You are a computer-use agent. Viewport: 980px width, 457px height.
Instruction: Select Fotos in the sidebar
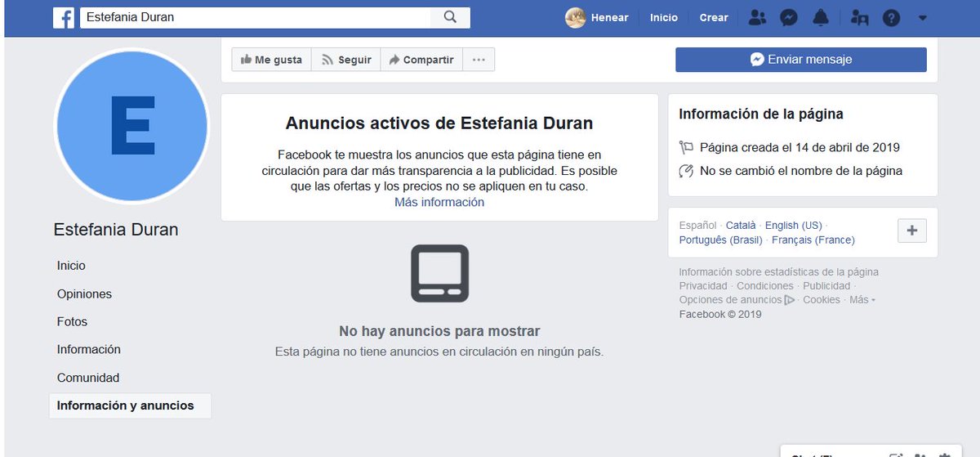[72, 321]
